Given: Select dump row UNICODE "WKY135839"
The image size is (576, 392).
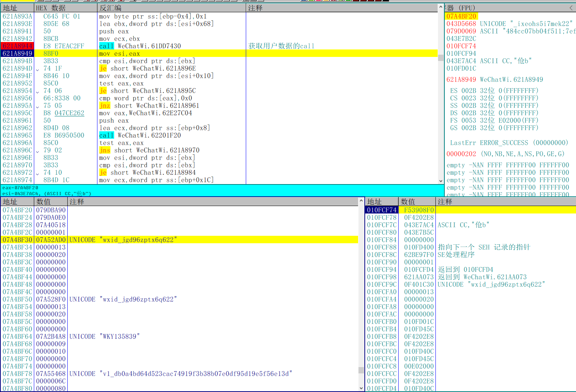Looking at the screenshot, I should coord(104,337).
